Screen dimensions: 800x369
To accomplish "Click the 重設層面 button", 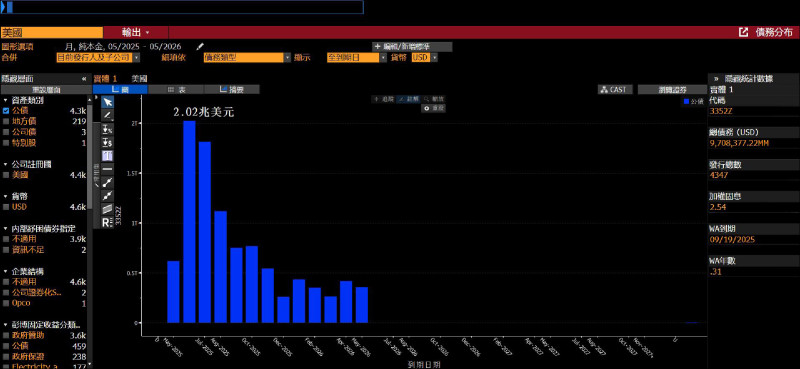I will click(46, 90).
